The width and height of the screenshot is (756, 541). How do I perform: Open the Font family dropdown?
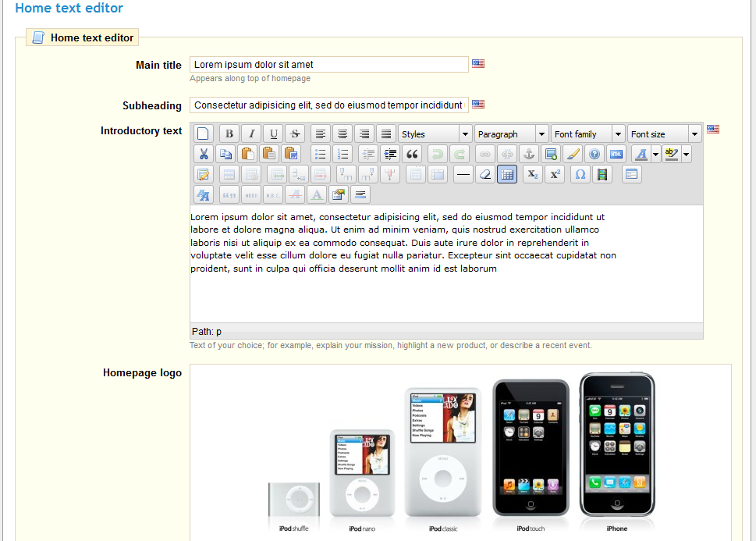point(587,134)
